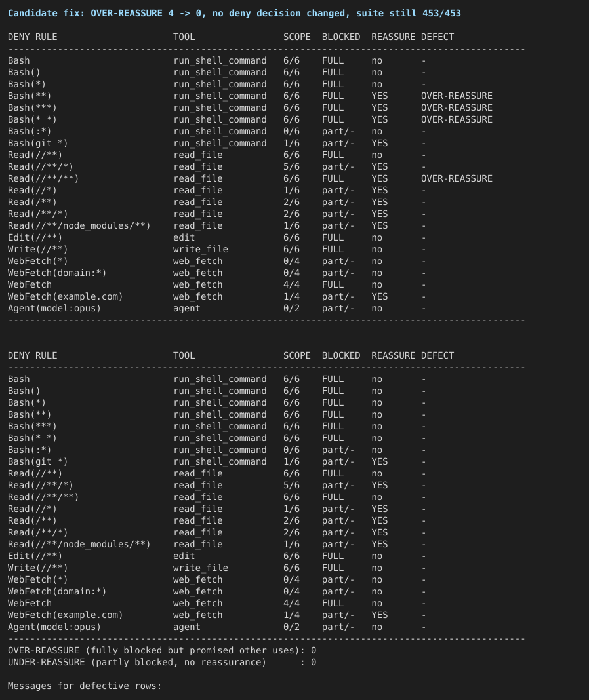This screenshot has height=700, width=589.
Task: Click the second table's BLOCKED column header
Action: coord(341,356)
